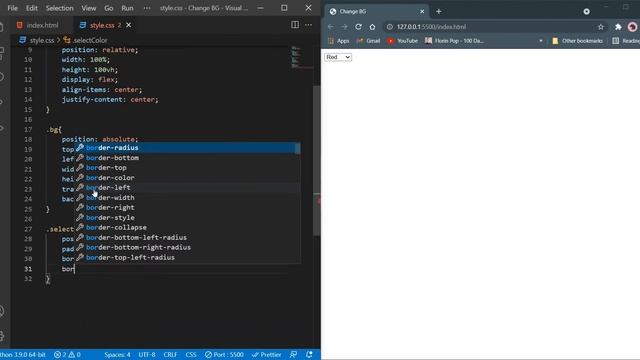The image size is (640, 360).
Task: Click the suggestion list scrollbar thumb
Action: (x=298, y=148)
